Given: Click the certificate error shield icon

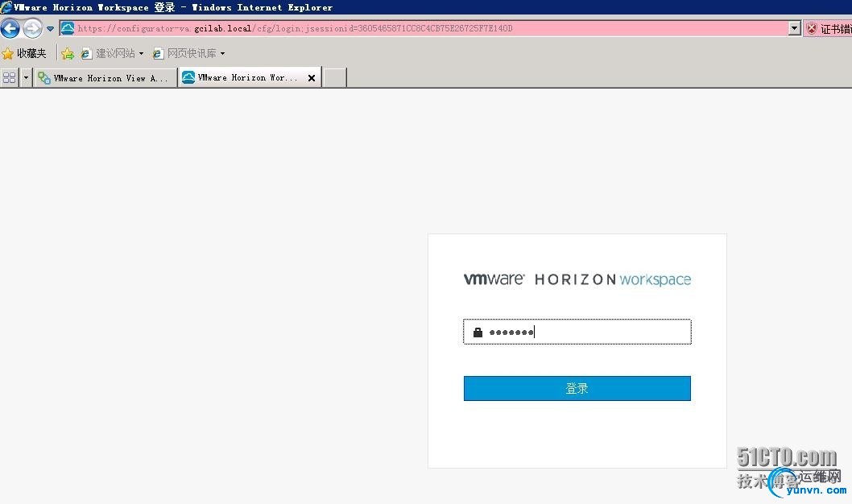Looking at the screenshot, I should pyautogui.click(x=811, y=29).
